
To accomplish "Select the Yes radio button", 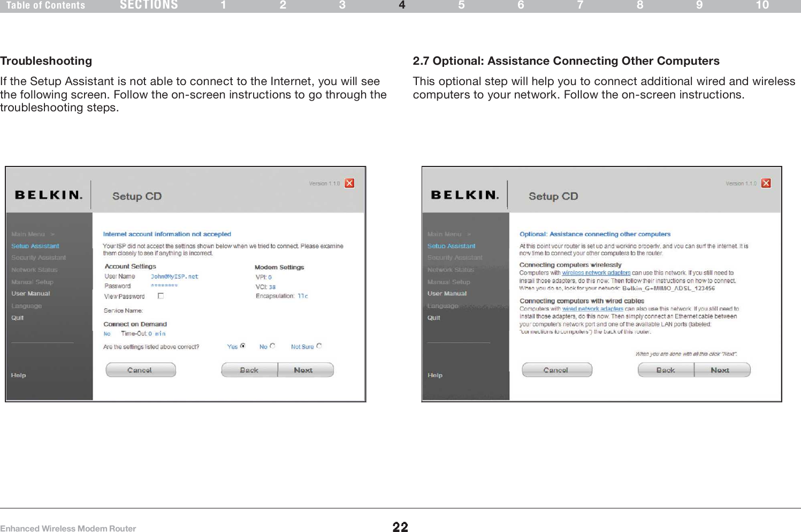I will click(x=243, y=346).
